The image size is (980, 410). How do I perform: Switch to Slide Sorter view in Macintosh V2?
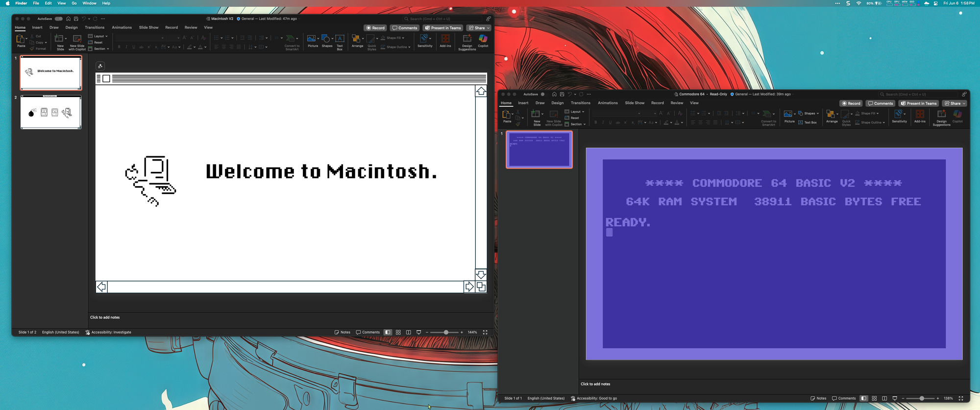pyautogui.click(x=398, y=332)
